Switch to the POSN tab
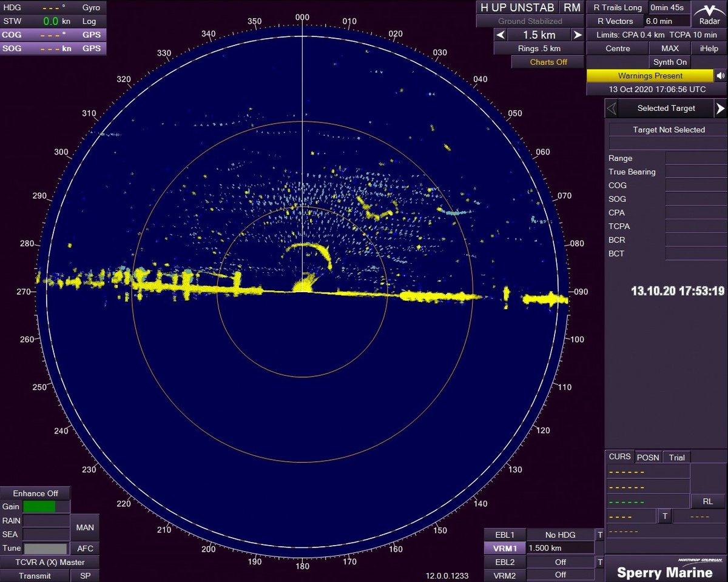728x582 pixels. [648, 458]
